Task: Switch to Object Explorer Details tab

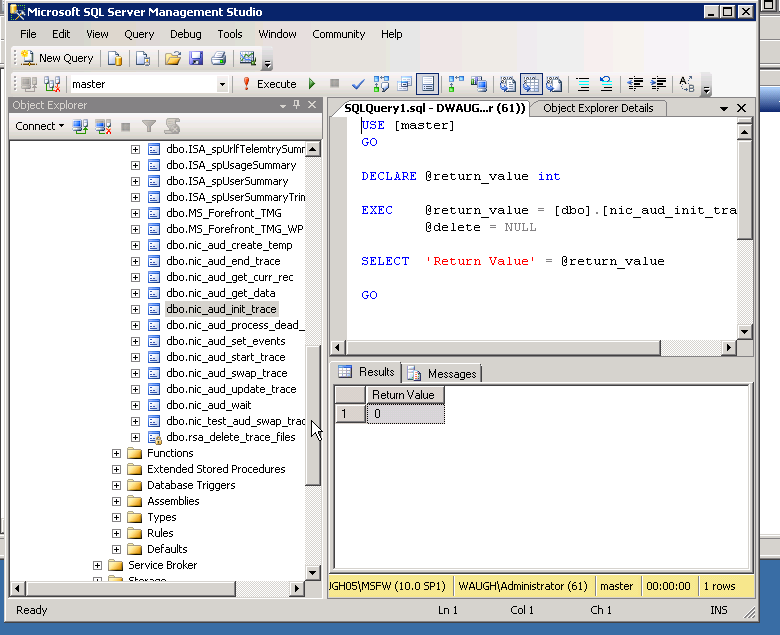Action: pyautogui.click(x=597, y=108)
